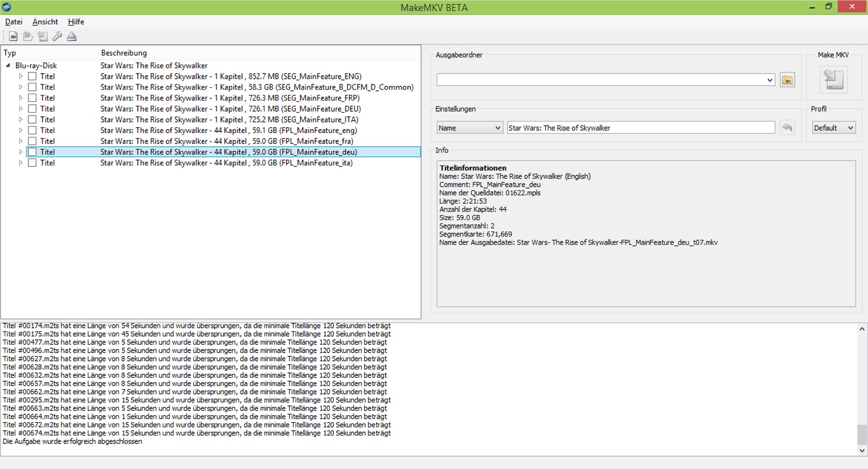
Task: Click the log scrollbar up arrow
Action: (862, 328)
